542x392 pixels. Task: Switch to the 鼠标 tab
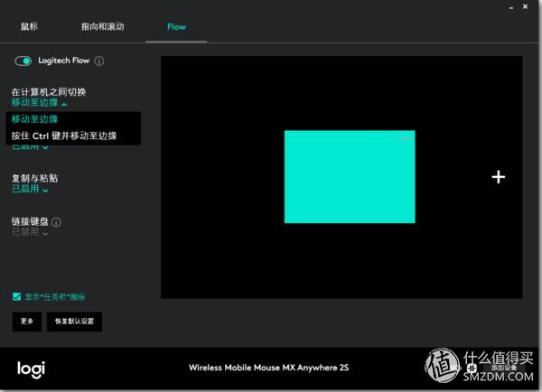tap(29, 26)
